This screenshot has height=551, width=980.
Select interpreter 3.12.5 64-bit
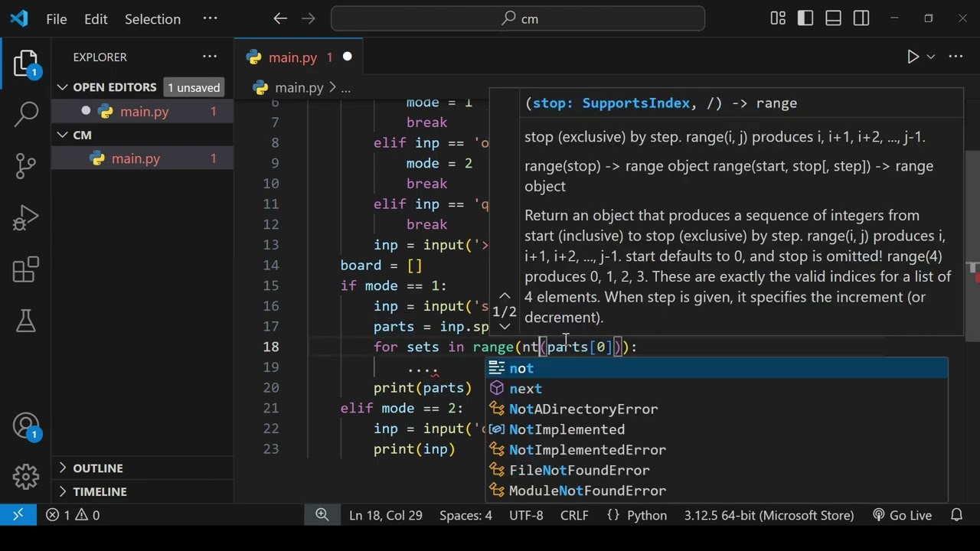769,515
